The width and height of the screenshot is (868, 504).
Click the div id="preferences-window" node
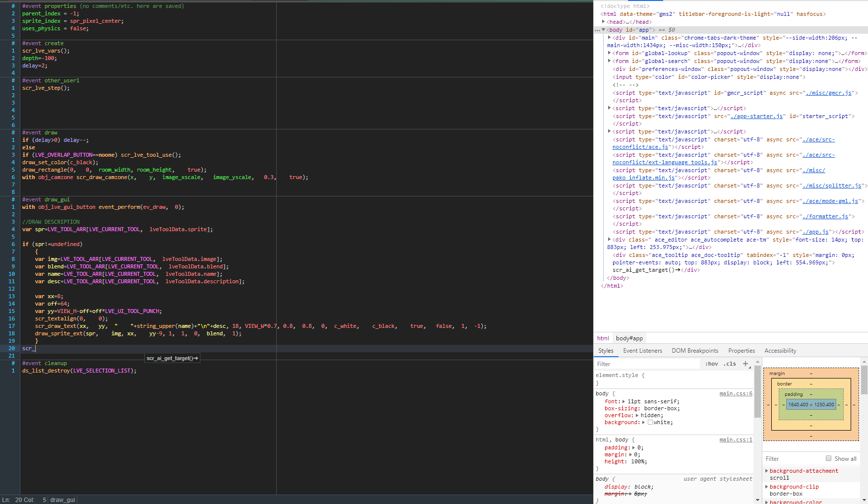tap(740, 69)
